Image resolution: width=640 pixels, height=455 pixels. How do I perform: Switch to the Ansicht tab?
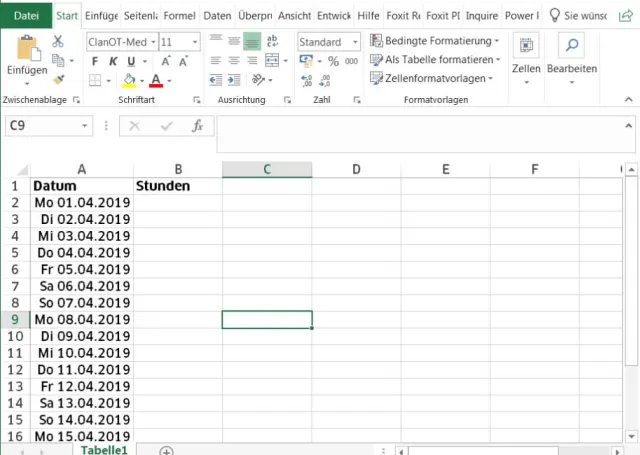tap(294, 16)
